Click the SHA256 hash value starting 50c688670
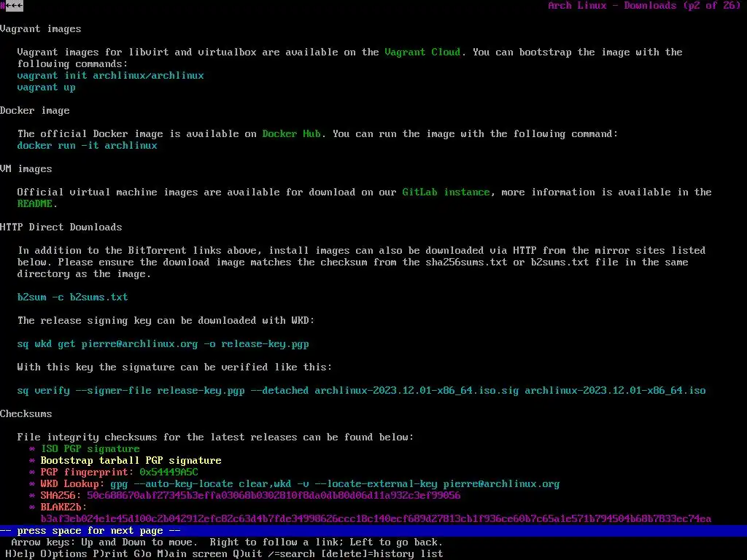The height and width of the screenshot is (560, 747). [274, 495]
